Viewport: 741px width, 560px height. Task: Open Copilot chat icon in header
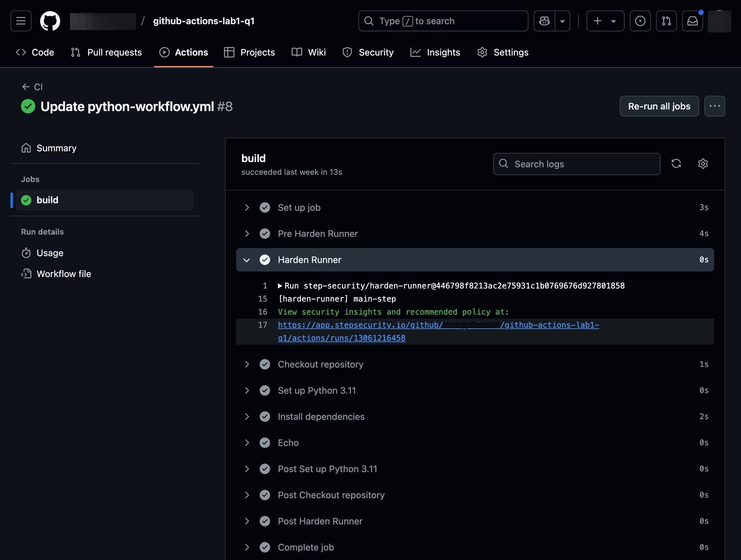pos(544,21)
